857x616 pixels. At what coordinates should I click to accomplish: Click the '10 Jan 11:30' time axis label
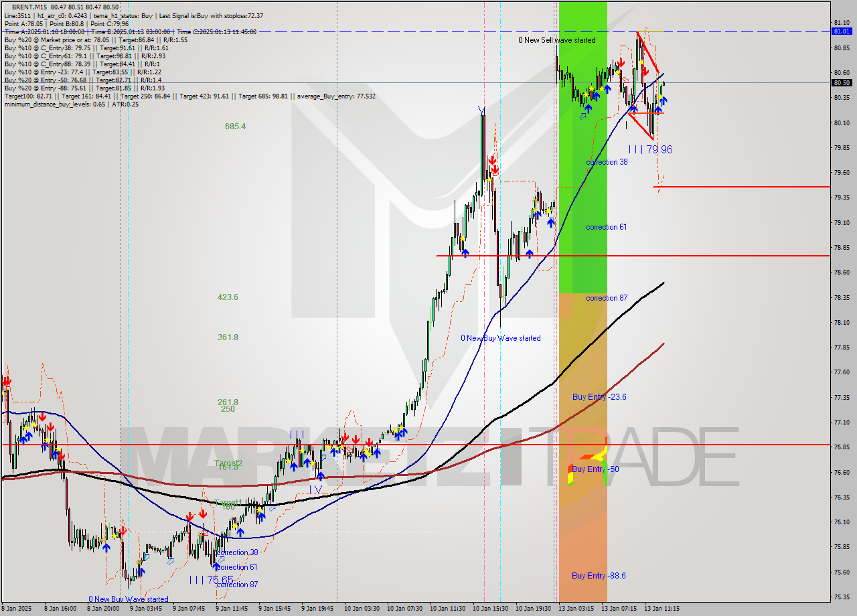pos(449,609)
